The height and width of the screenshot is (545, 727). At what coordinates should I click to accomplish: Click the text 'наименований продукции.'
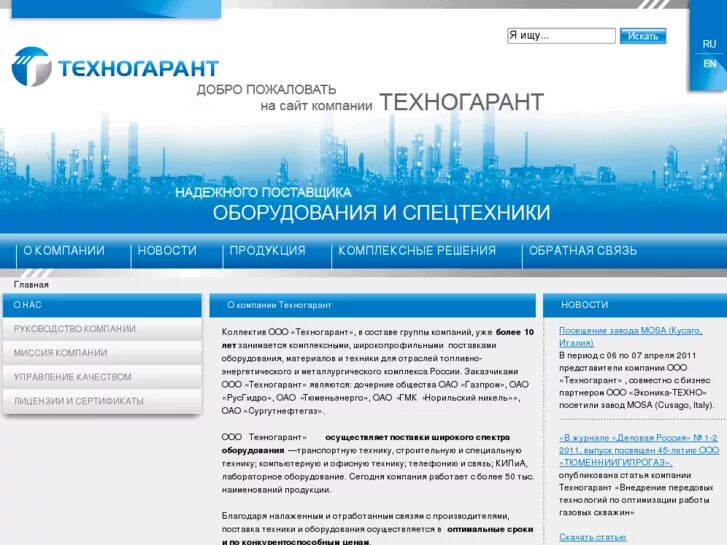[276, 490]
